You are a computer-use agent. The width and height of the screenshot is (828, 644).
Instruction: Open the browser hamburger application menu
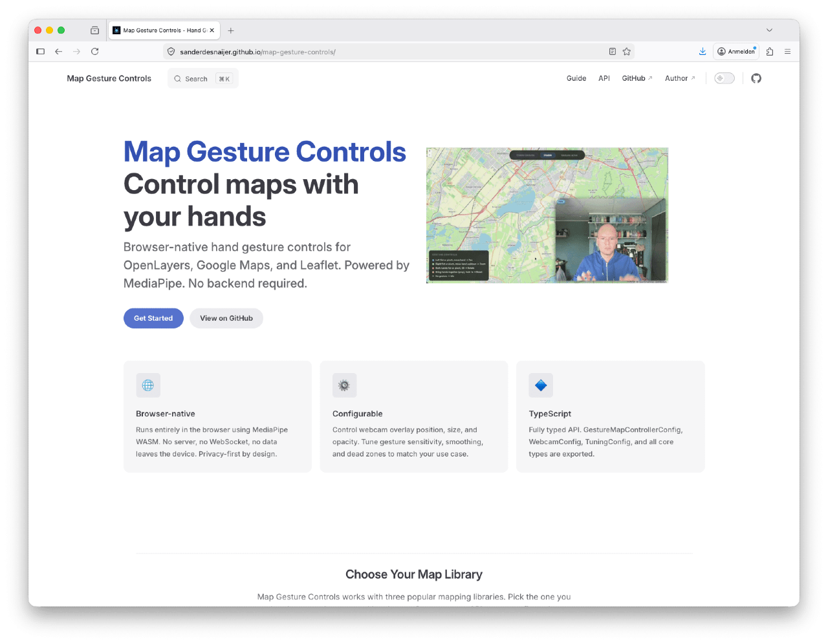[x=787, y=52]
